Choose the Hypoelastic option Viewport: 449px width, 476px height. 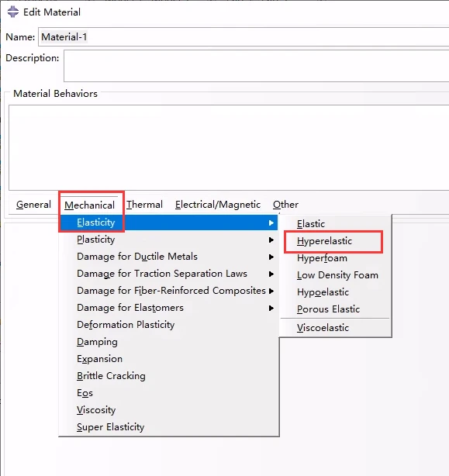click(323, 292)
